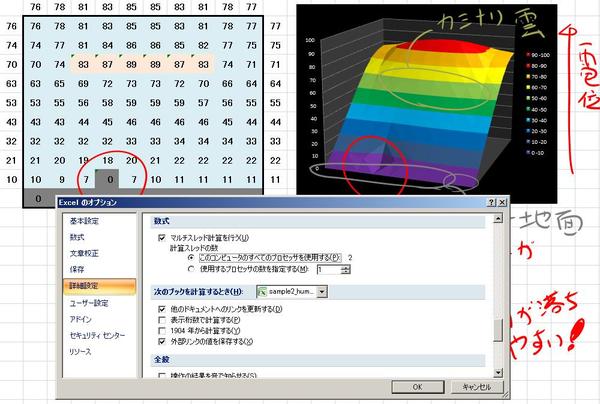Enable the 1904 年から計算する checkbox
600x404 pixels.
click(163, 331)
